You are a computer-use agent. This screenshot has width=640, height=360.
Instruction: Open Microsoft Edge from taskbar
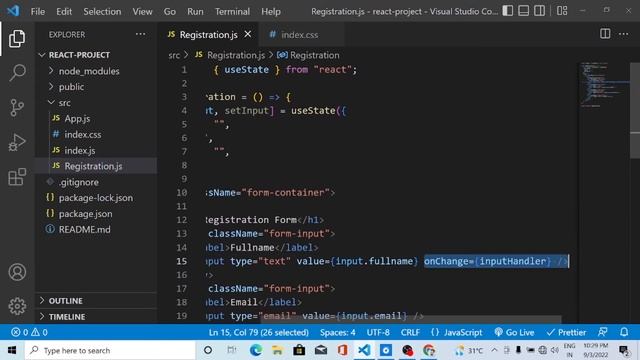(256, 350)
